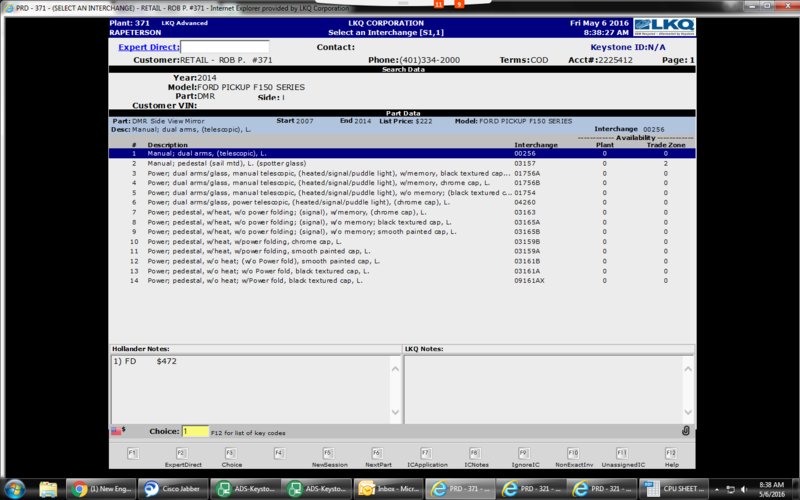Click the Description column header
Image resolution: width=800 pixels, height=500 pixels.
point(167,145)
